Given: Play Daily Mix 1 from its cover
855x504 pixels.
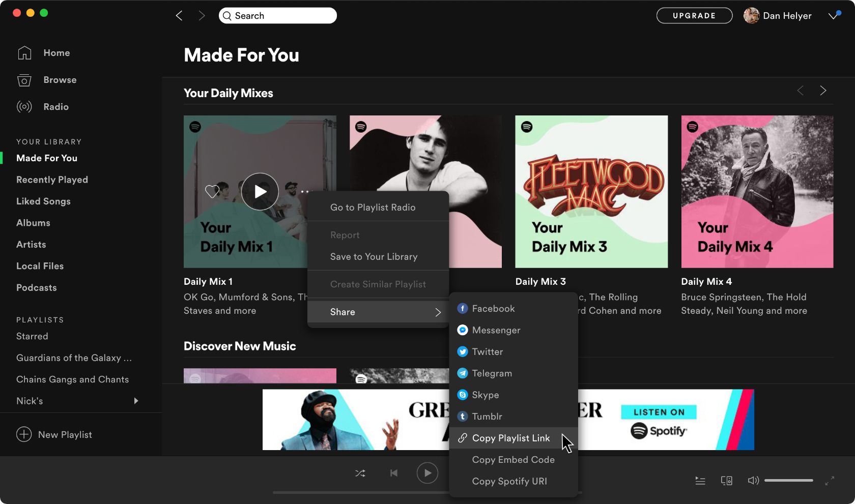Looking at the screenshot, I should click(260, 192).
